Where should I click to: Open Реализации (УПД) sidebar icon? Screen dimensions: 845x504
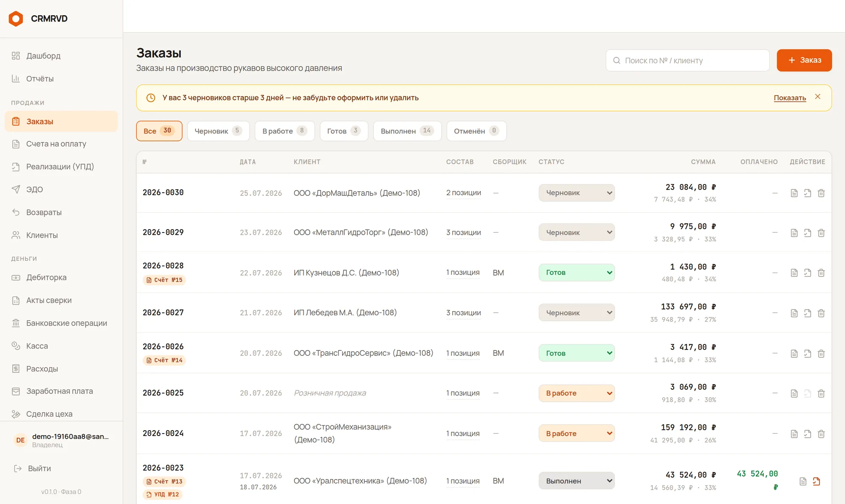16,167
